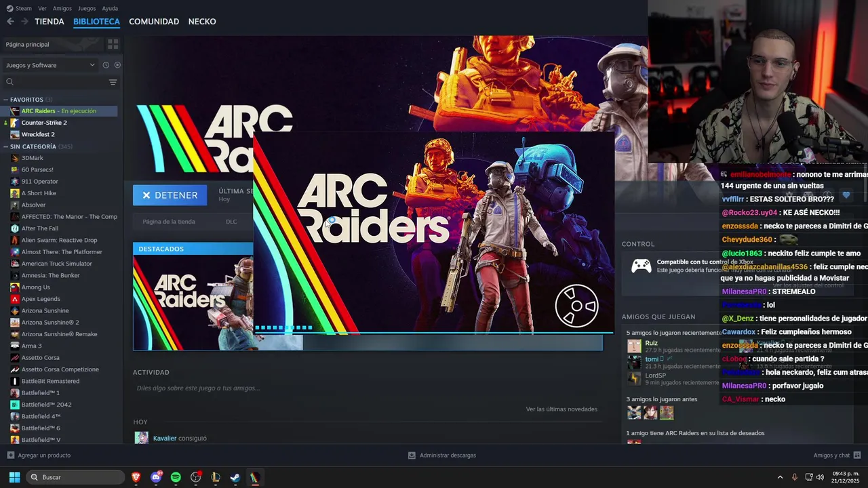Viewport: 868px width, 488px height.
Task: Click LordSP's friend avatar
Action: 634,378
